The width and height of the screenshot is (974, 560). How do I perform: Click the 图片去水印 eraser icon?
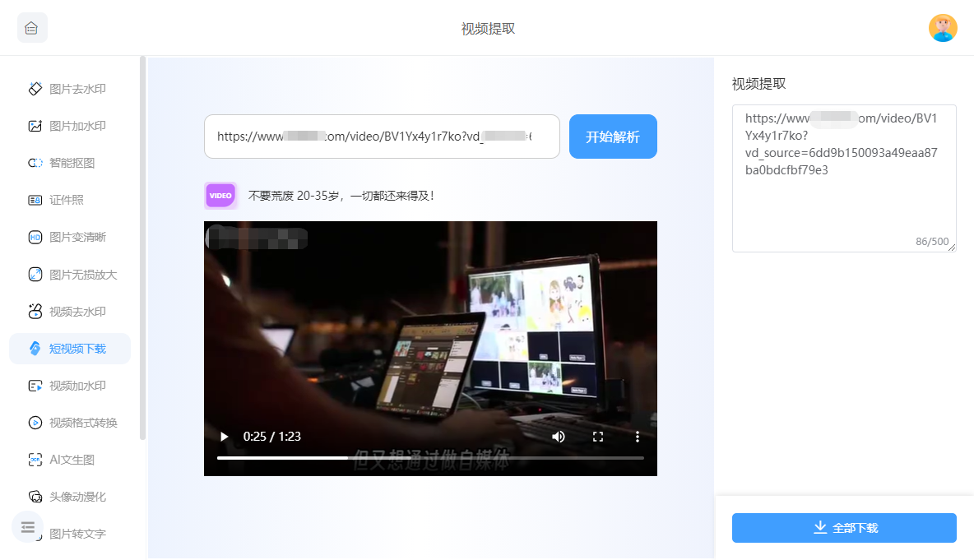[35, 89]
